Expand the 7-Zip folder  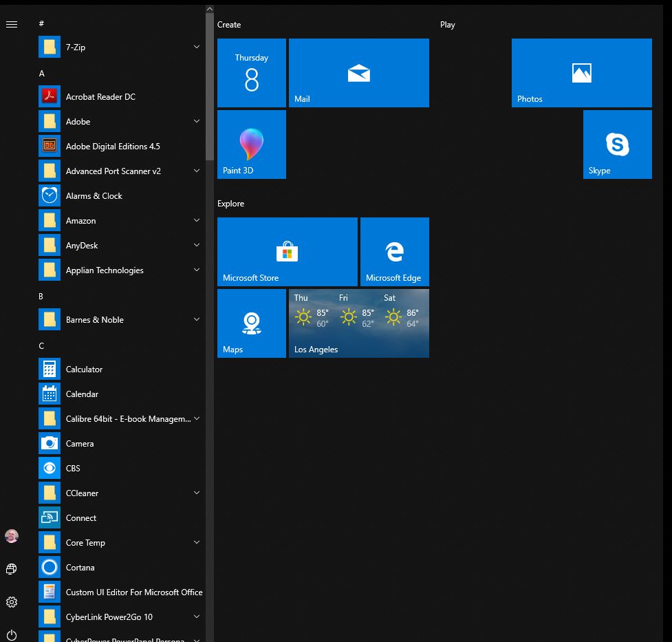point(120,47)
